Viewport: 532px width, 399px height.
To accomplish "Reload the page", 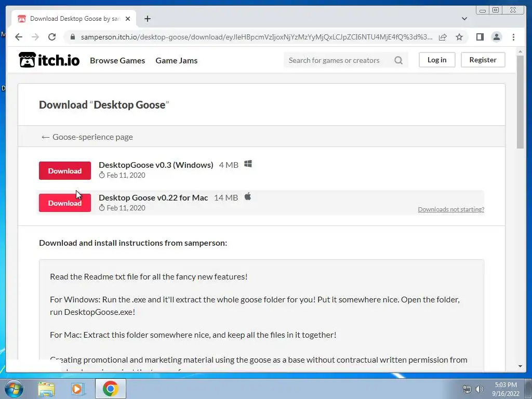I will click(x=52, y=37).
